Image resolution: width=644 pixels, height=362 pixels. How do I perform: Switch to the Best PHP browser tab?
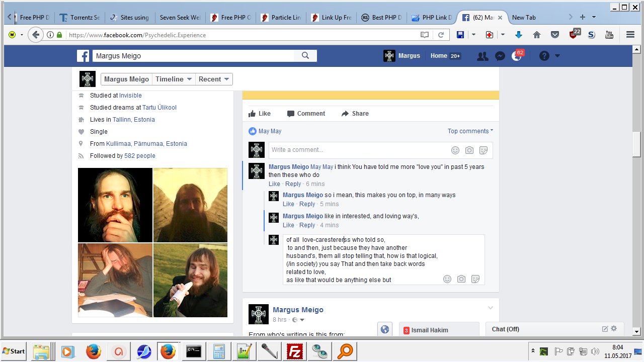click(x=381, y=18)
